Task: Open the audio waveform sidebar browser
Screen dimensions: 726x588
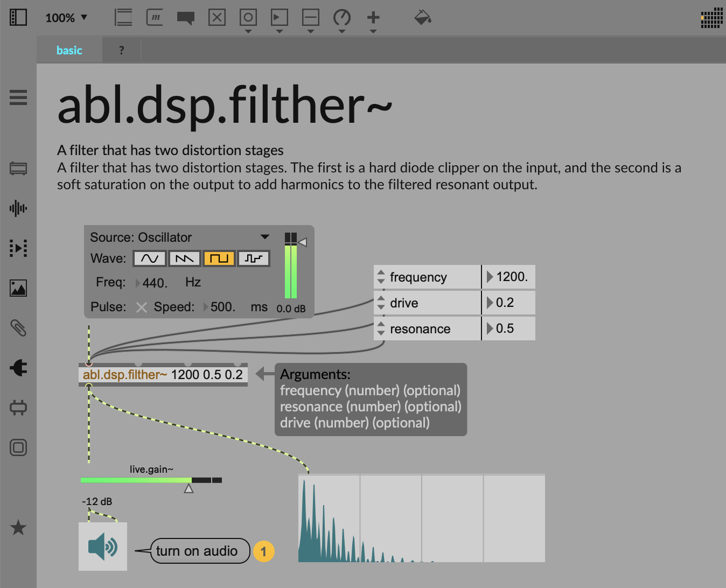Action: [x=18, y=208]
